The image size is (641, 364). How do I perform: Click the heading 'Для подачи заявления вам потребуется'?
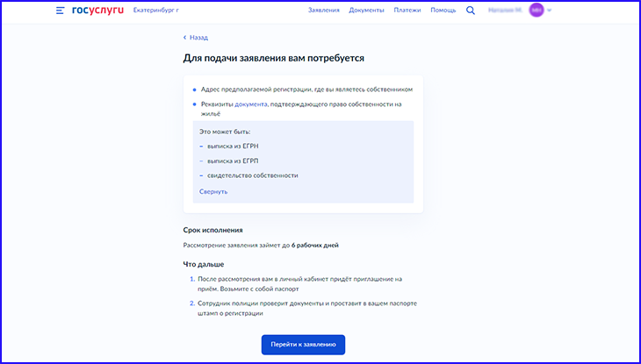273,58
